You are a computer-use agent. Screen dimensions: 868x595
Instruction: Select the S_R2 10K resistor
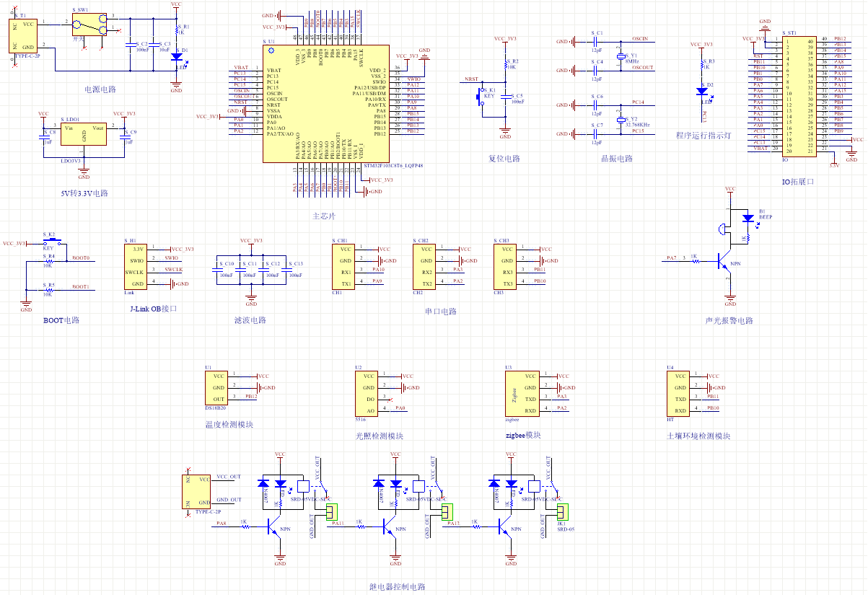(505, 66)
